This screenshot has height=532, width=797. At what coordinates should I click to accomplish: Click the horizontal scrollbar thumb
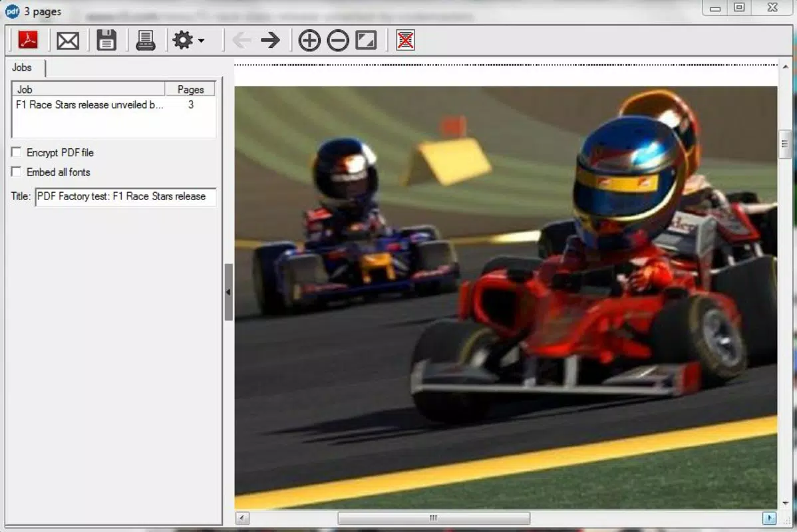[434, 518]
